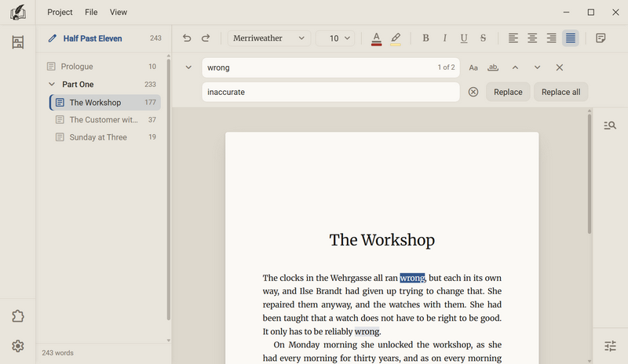628x364 pixels.
Task: Click the 177 word count for The Workshop
Action: [x=150, y=103]
